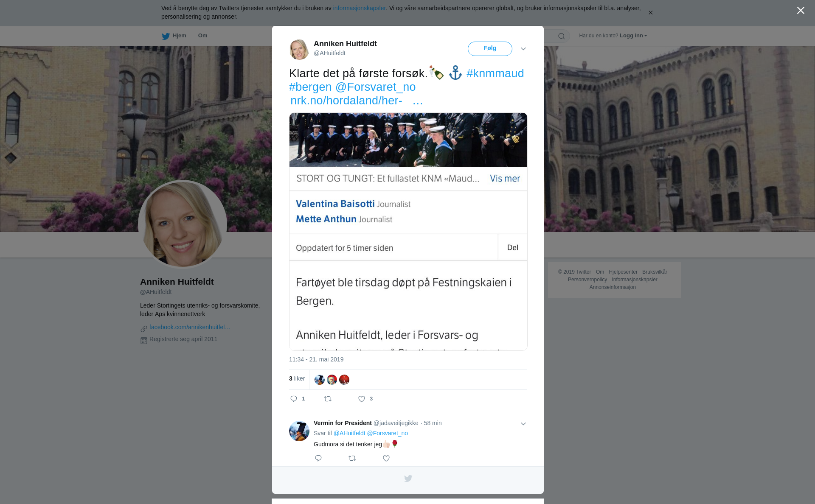
Task: Click the reply icon under main tweet
Action: click(294, 399)
